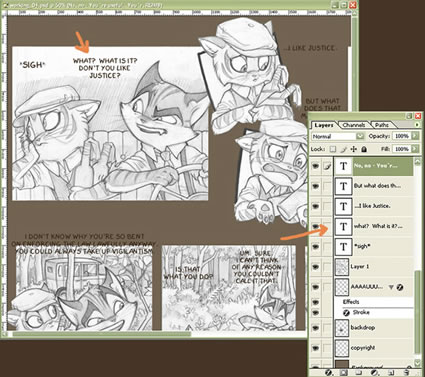The height and width of the screenshot is (377, 425).
Task: Click the Effects row label
Action: tap(351, 302)
